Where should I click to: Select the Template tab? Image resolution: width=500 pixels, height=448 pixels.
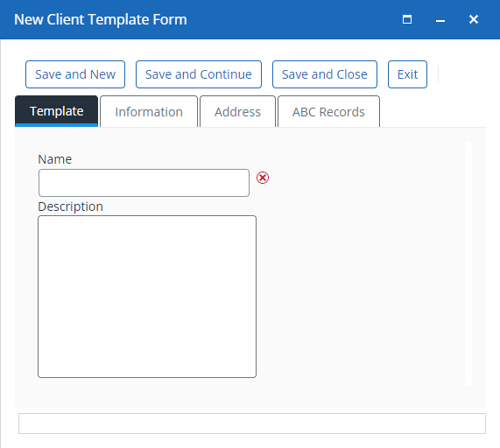point(56,111)
